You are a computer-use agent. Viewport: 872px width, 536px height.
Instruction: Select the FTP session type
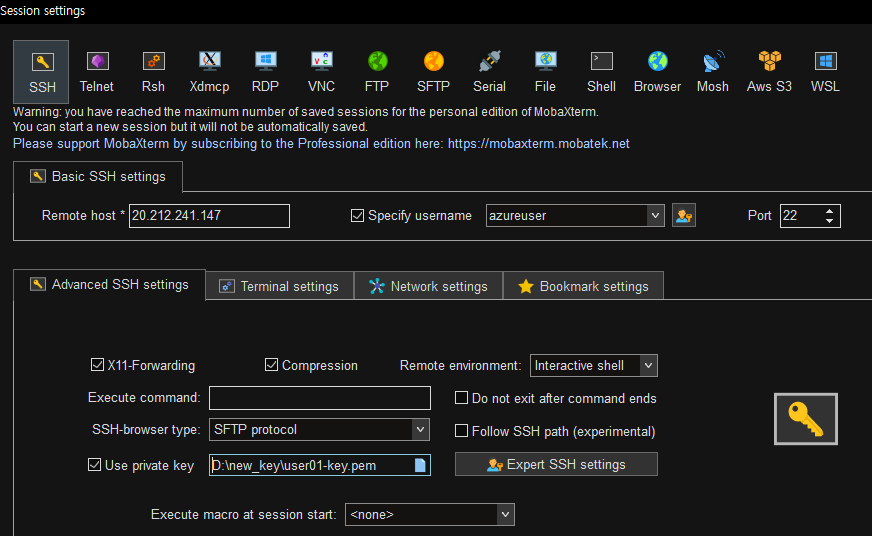377,72
